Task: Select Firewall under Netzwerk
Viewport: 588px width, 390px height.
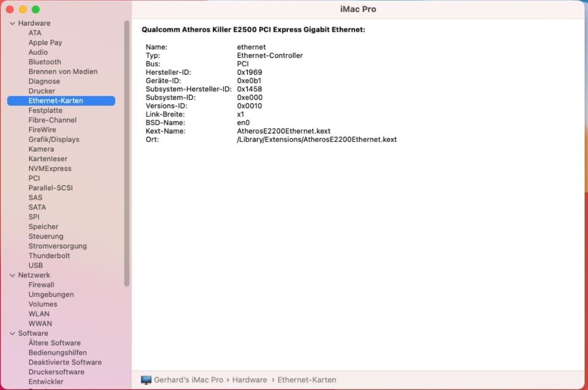Action: pyautogui.click(x=41, y=285)
